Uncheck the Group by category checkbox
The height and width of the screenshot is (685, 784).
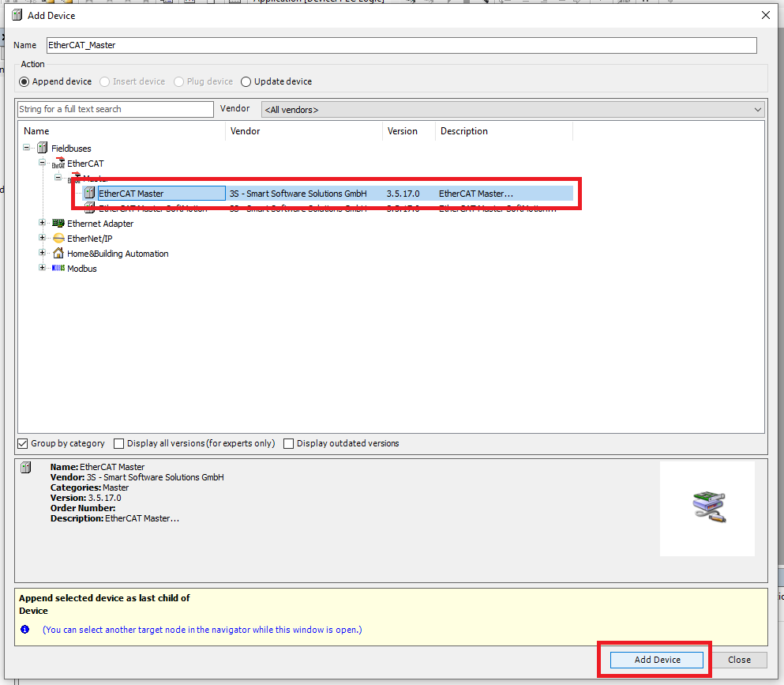pos(22,443)
